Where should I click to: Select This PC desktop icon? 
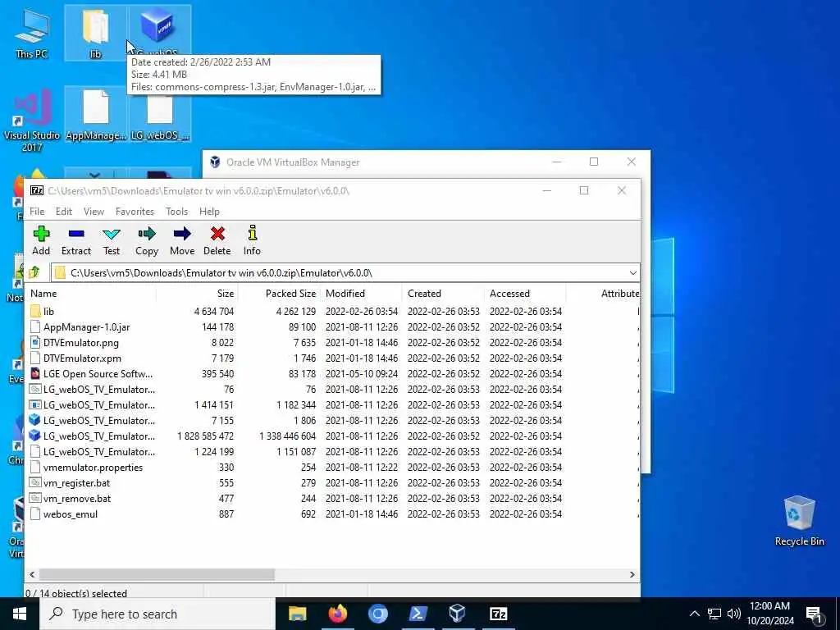(x=32, y=34)
